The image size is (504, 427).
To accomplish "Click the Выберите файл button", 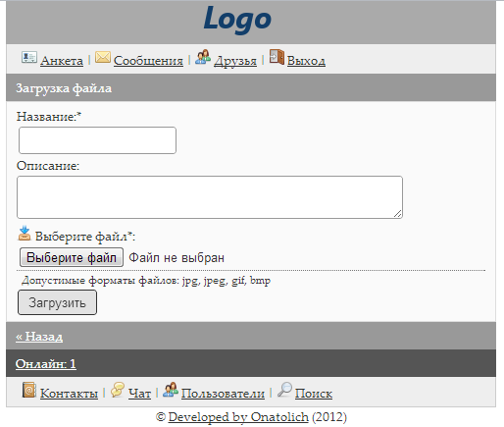I will tap(72, 257).
